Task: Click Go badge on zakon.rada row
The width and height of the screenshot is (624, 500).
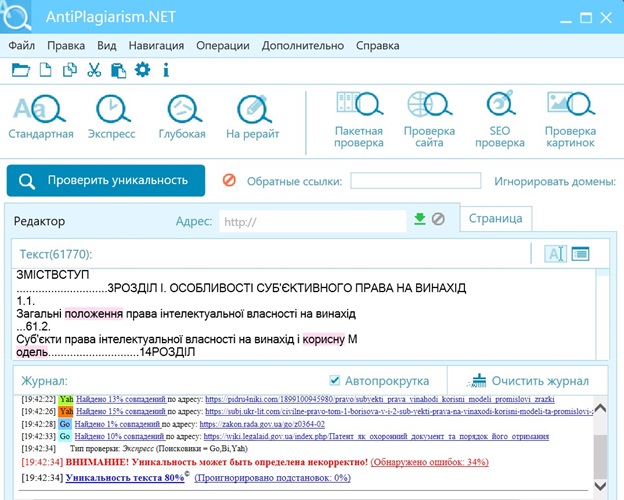Action: coord(64,424)
